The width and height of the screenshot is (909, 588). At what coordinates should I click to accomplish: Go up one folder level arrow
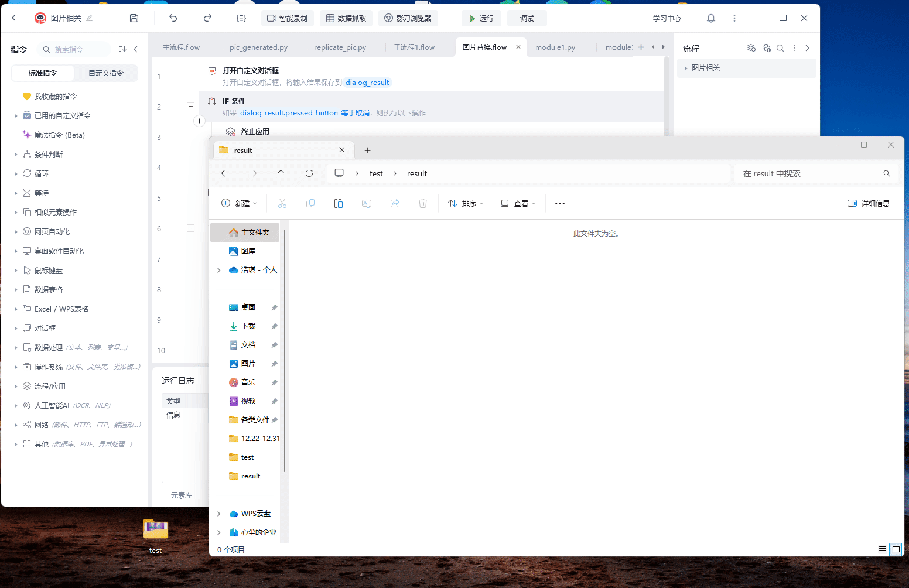pyautogui.click(x=281, y=173)
